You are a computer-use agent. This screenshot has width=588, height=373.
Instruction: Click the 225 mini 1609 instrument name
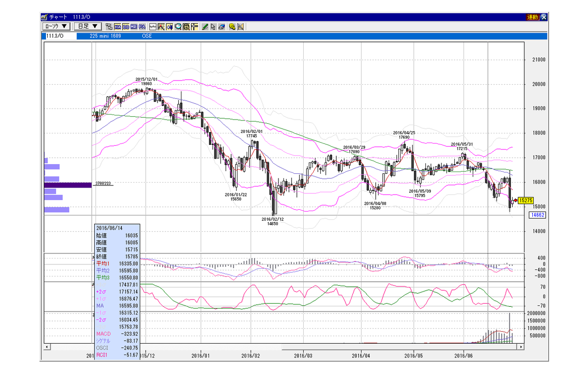coord(106,36)
